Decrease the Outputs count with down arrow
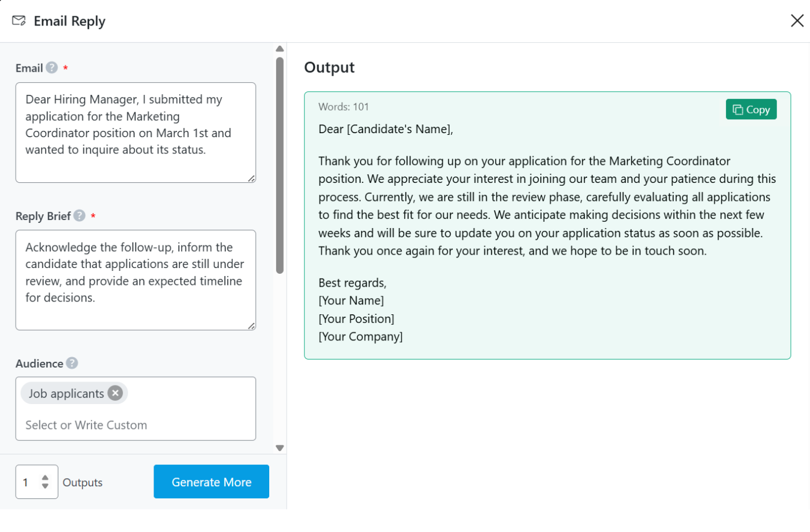Screen dimensions: 810x532 pos(45,486)
